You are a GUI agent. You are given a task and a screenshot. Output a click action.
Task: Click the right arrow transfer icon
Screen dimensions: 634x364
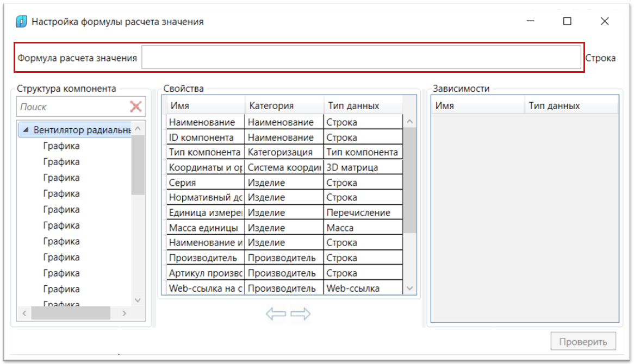point(301,314)
